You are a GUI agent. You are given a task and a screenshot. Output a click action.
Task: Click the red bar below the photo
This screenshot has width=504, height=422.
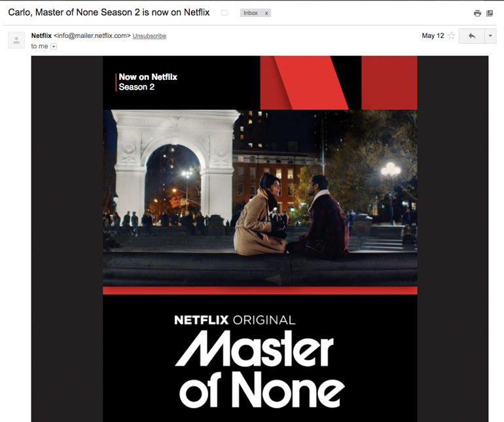[260, 290]
